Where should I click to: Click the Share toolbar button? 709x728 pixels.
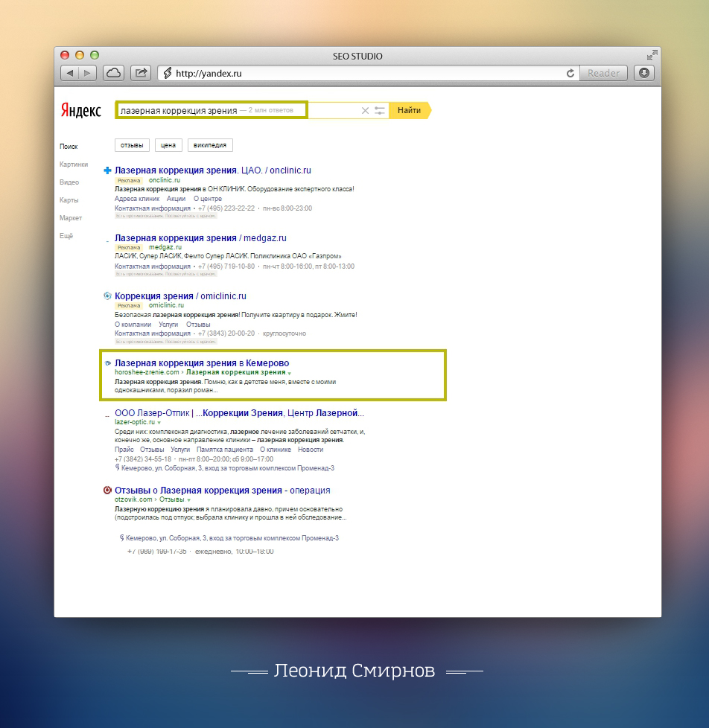pyautogui.click(x=141, y=73)
